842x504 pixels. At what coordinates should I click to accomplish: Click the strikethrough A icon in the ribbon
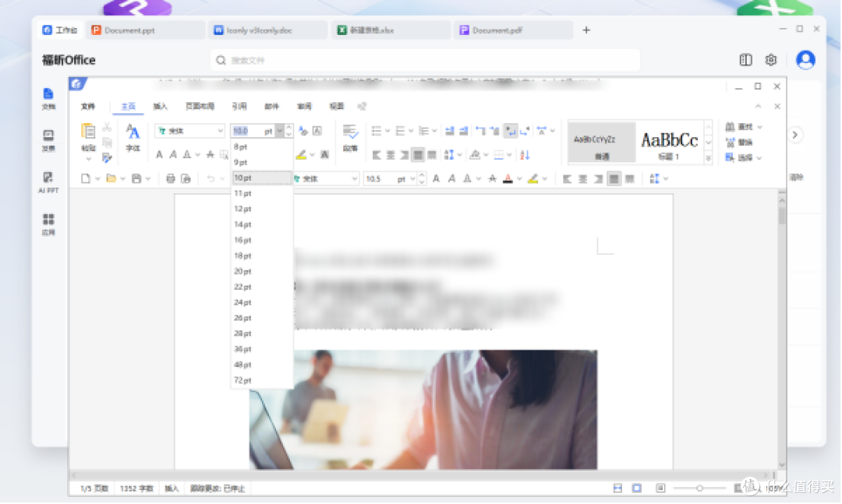(x=210, y=155)
